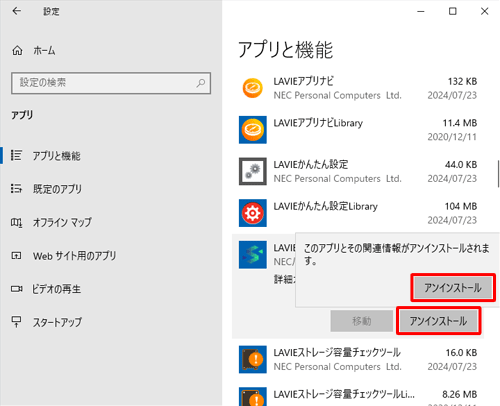This screenshot has width=500, height=406.
Task: Click the LAVIEストレージ容量チェックツール app icon
Action: 253,359
